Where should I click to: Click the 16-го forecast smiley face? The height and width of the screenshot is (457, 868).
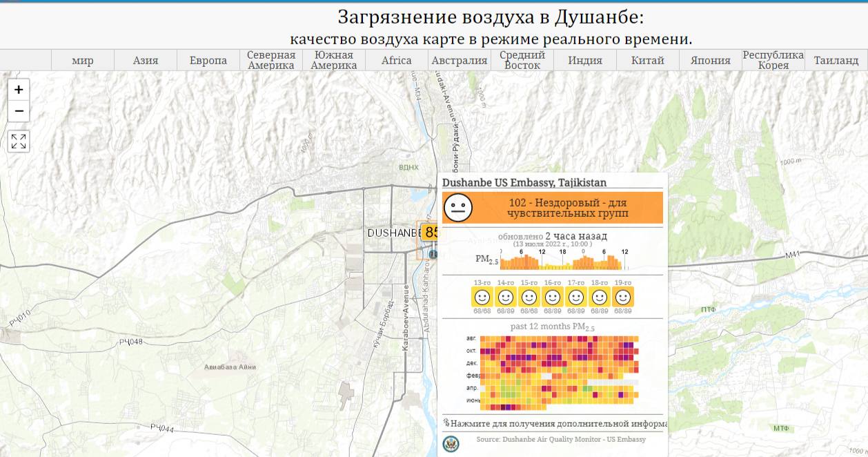click(553, 297)
